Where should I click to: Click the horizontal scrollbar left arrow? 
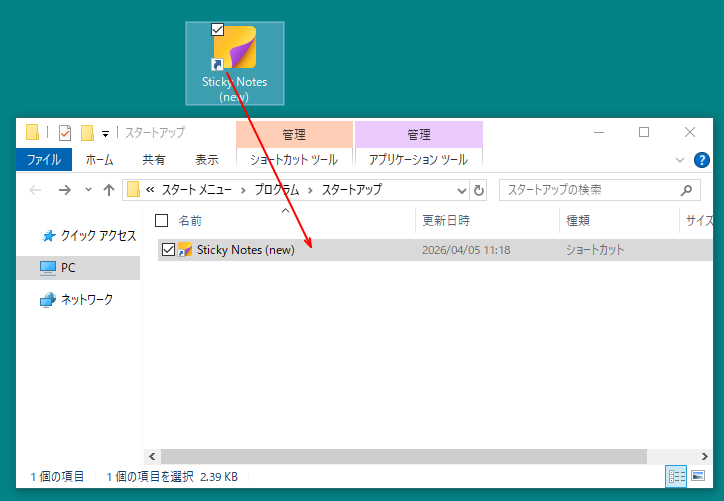(152, 457)
